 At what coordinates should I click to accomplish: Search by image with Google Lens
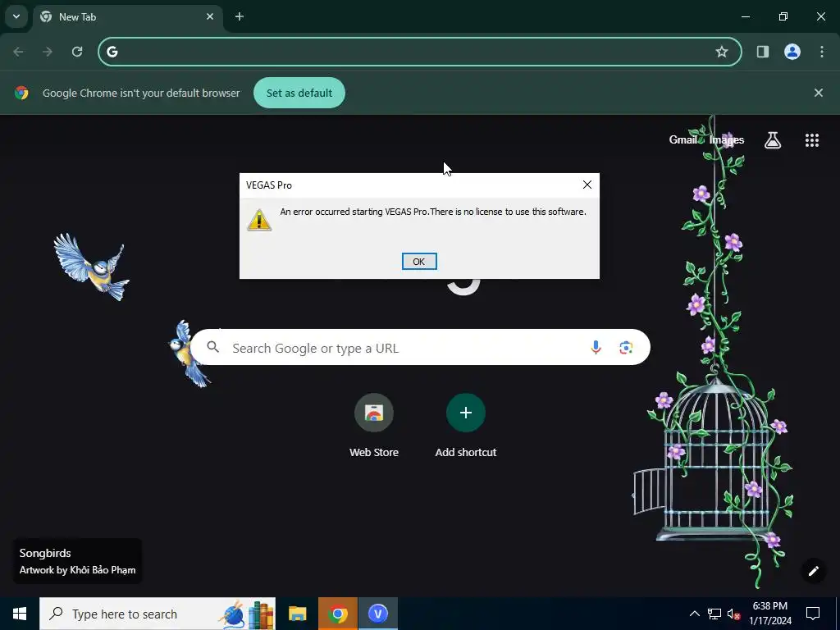coord(626,347)
